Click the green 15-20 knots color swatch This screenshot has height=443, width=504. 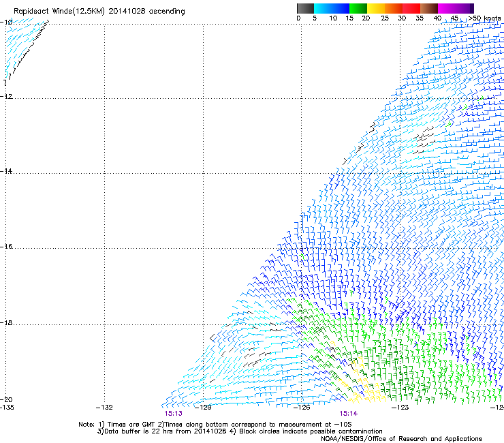[358, 9]
